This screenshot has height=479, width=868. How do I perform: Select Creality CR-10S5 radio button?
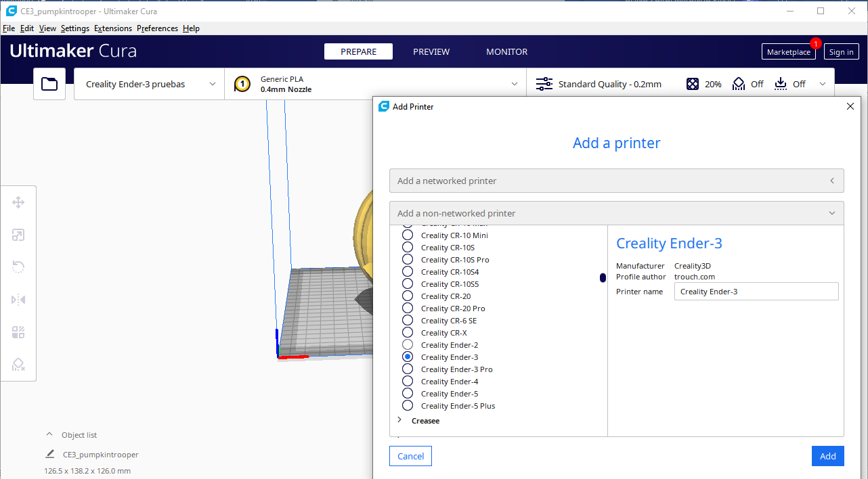coord(408,284)
